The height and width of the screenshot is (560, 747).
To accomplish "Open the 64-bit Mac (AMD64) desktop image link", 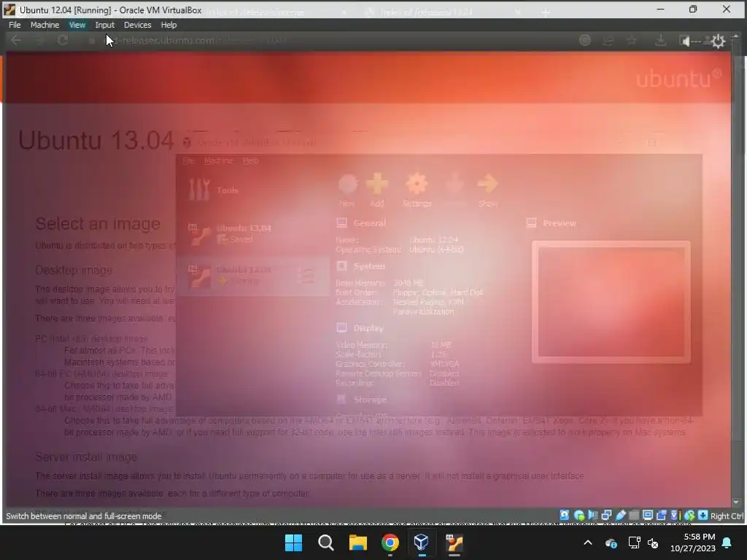I will coord(104,409).
